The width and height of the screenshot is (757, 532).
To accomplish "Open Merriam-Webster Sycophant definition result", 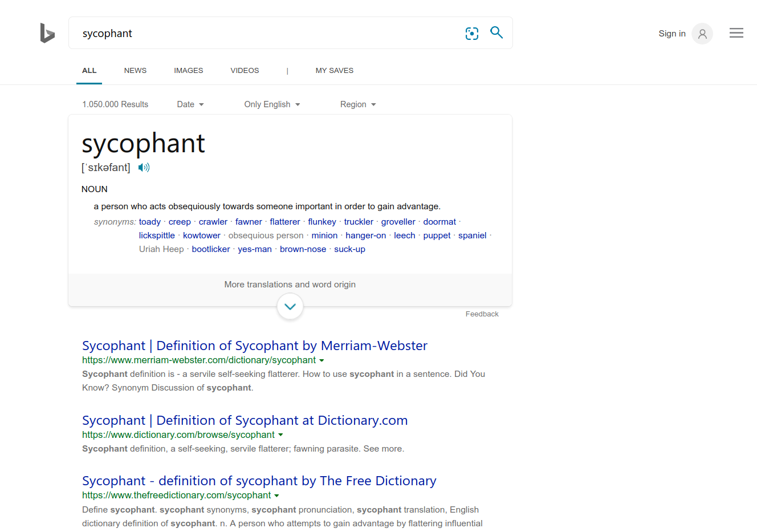I will pyautogui.click(x=255, y=346).
